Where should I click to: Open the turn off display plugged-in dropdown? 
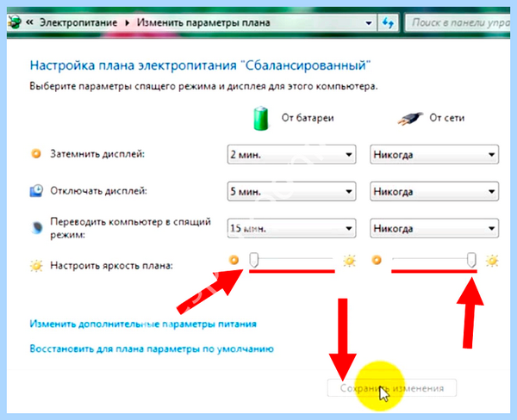coord(434,191)
